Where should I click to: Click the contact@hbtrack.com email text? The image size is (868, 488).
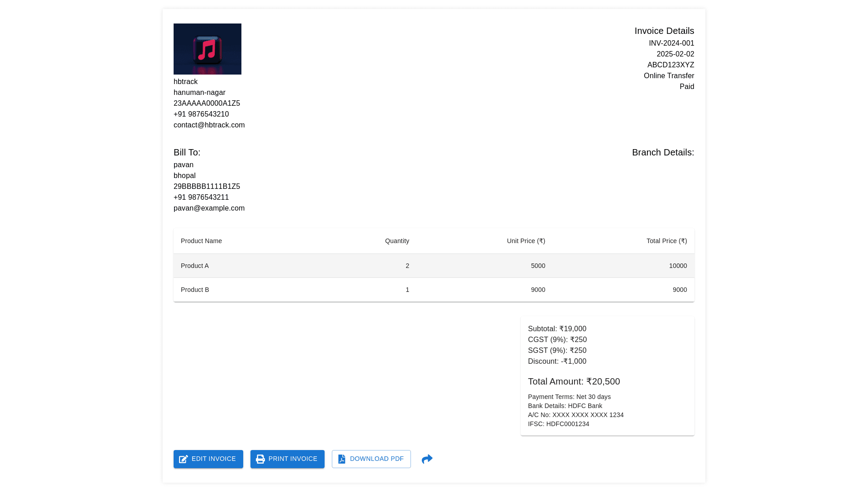209,125
